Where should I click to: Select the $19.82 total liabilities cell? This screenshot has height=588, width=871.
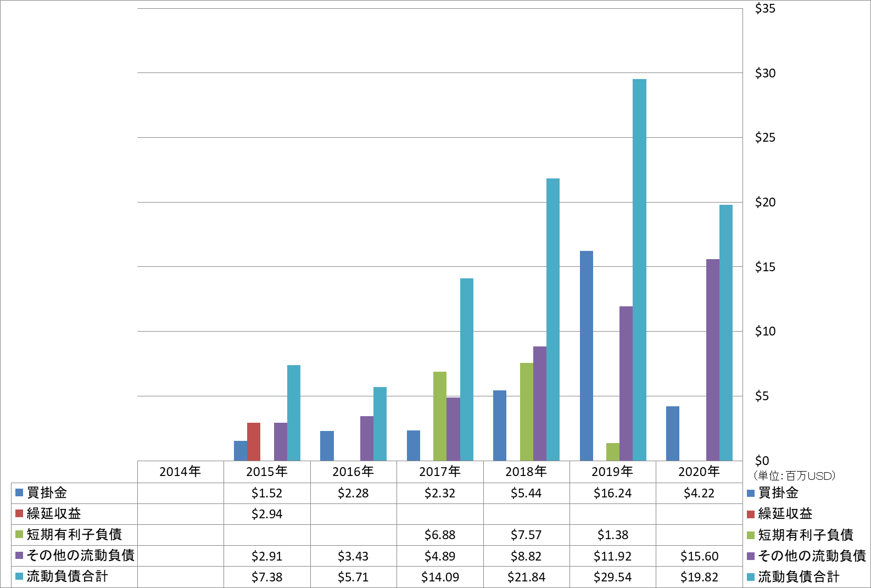pos(699,577)
